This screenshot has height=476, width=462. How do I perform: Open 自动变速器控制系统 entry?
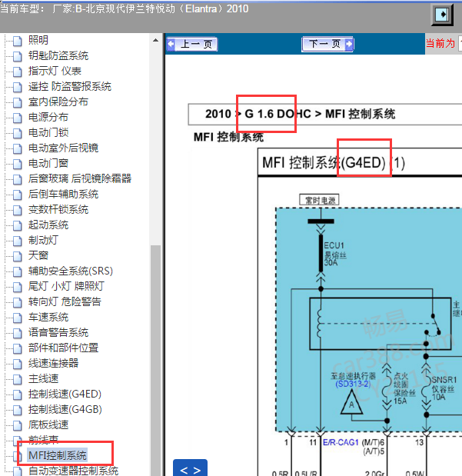coord(74,471)
